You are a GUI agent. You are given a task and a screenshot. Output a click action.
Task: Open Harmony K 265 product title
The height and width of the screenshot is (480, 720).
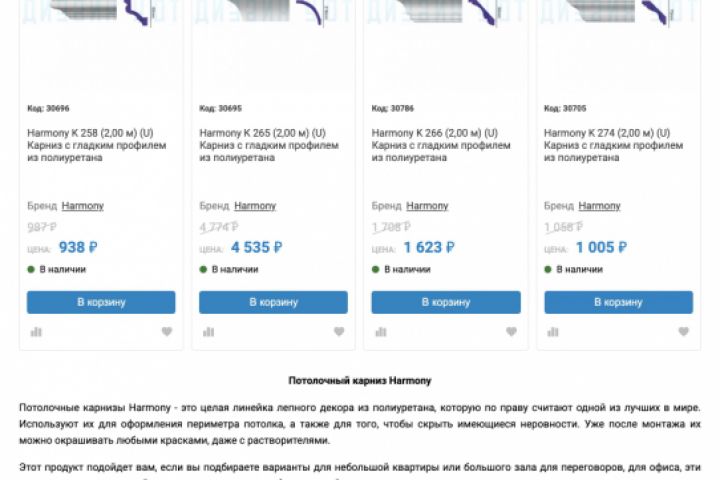click(x=262, y=133)
